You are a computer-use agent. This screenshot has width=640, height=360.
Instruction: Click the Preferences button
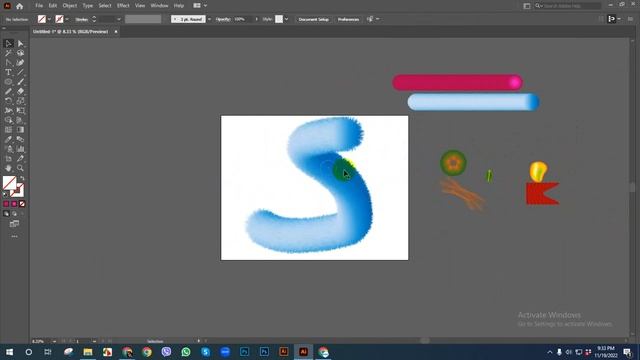click(348, 19)
